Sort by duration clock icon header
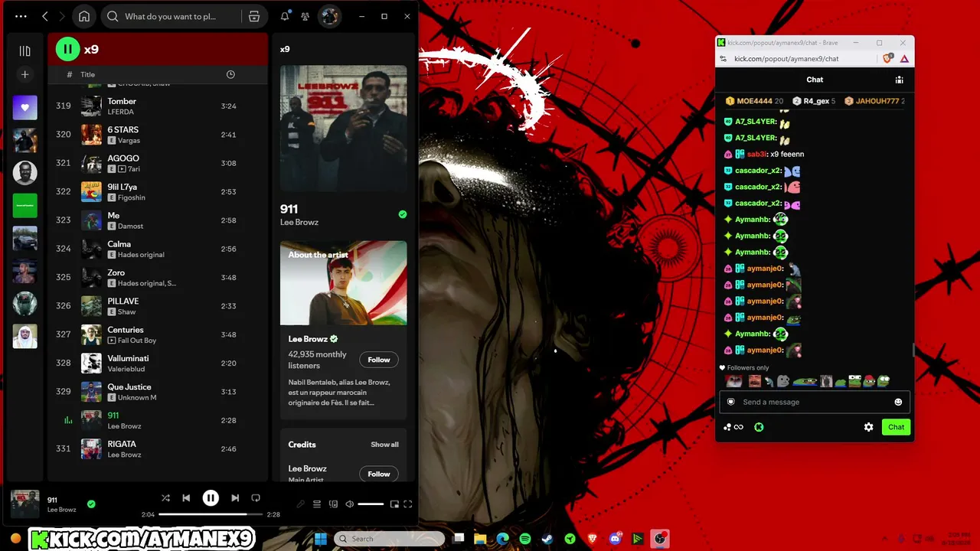 230,74
